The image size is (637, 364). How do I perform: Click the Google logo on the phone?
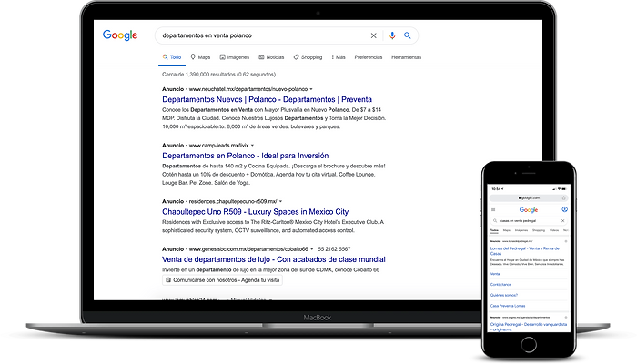point(529,210)
